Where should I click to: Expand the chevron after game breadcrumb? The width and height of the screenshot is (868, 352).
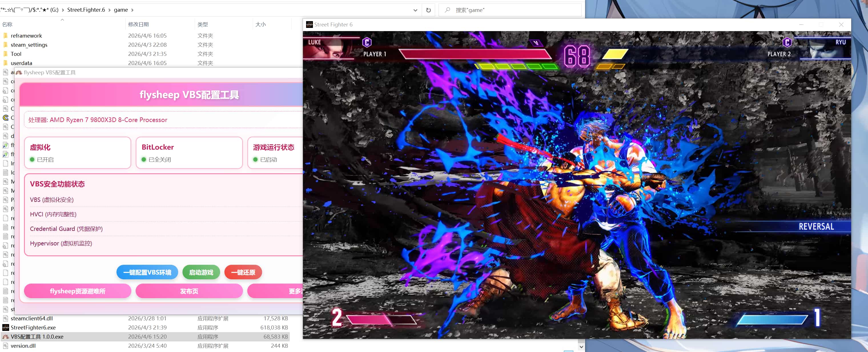[x=132, y=10]
